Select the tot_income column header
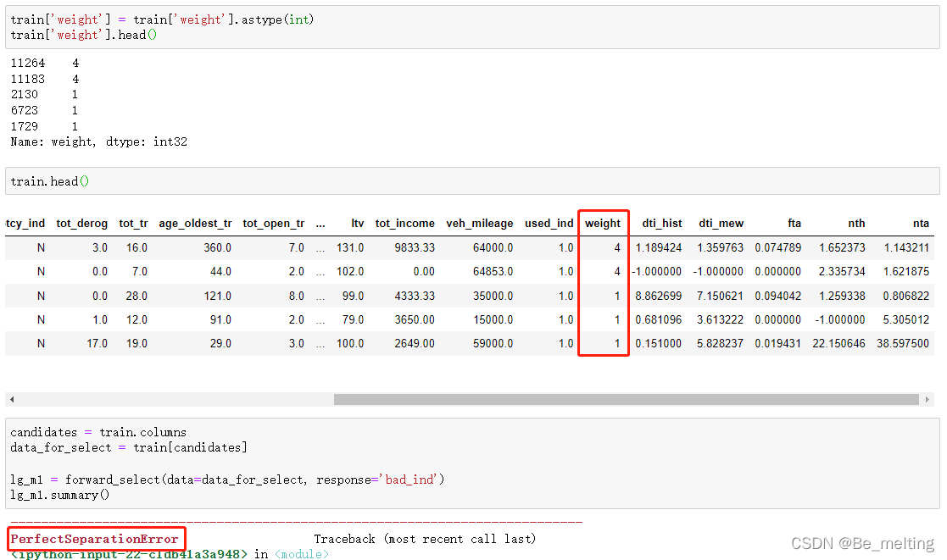 404,224
